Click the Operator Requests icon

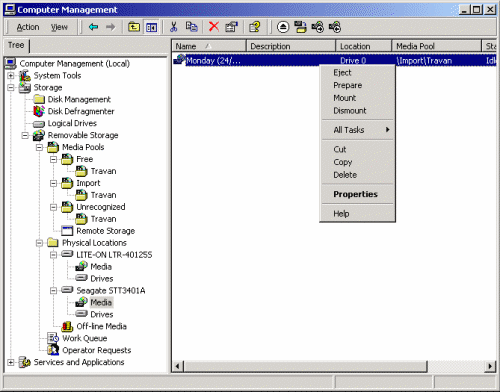tap(53, 350)
